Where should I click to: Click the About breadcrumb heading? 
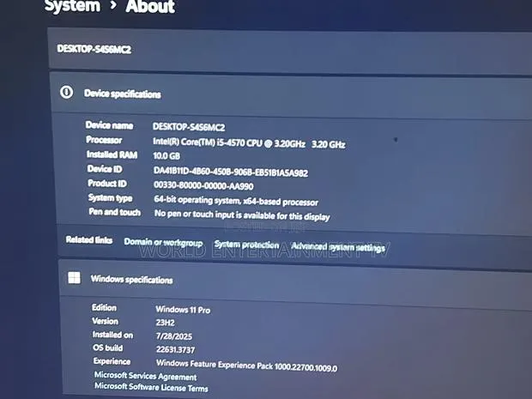tap(150, 7)
